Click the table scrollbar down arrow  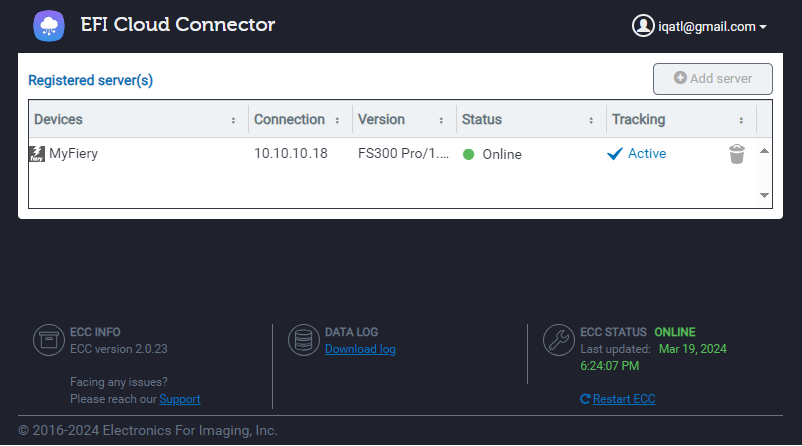click(x=764, y=195)
